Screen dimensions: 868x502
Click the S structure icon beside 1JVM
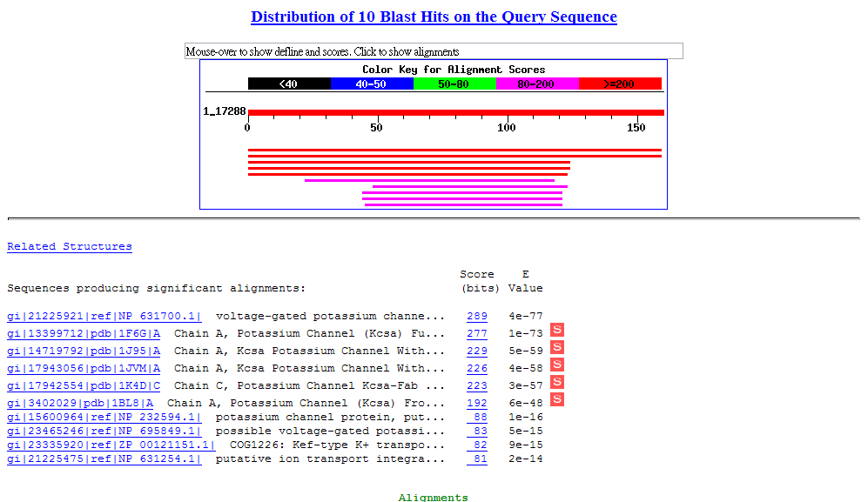click(557, 365)
